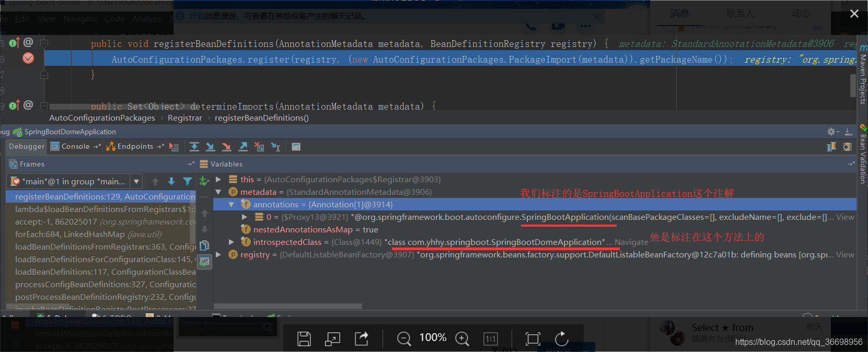This screenshot has height=352, width=868.
Task: Click View link on registry row
Action: pyautogui.click(x=845, y=254)
